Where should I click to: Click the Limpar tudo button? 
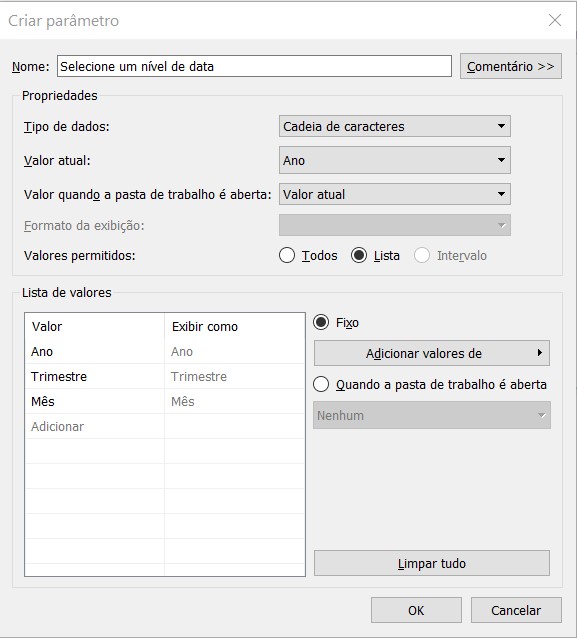click(432, 564)
